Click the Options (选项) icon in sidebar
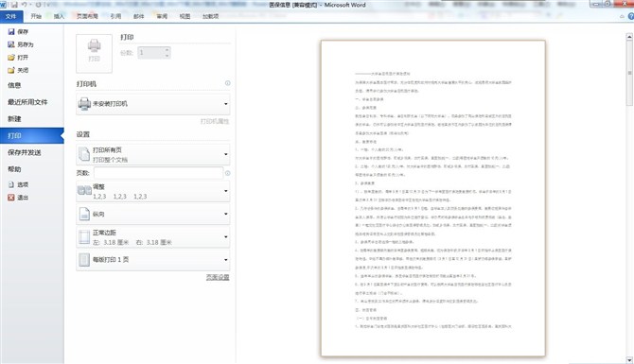634x364 pixels. 11,184
